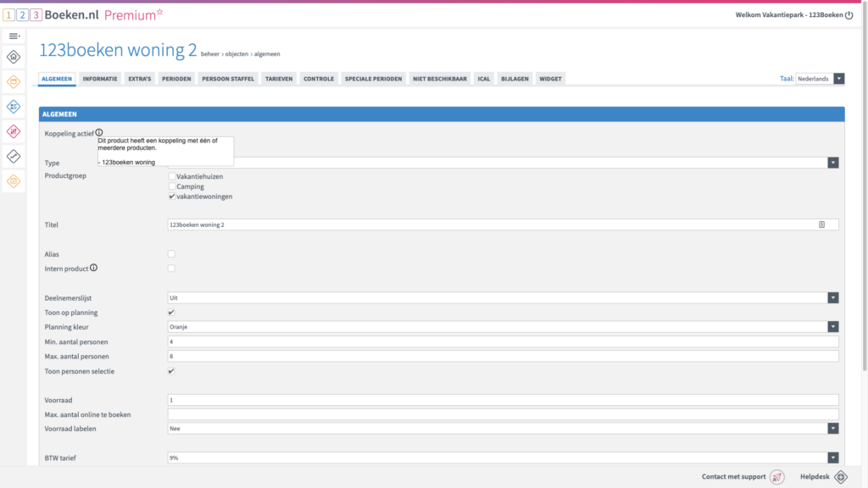This screenshot has width=868, height=488.
Task: Click the paper plane support icon
Action: 777,477
